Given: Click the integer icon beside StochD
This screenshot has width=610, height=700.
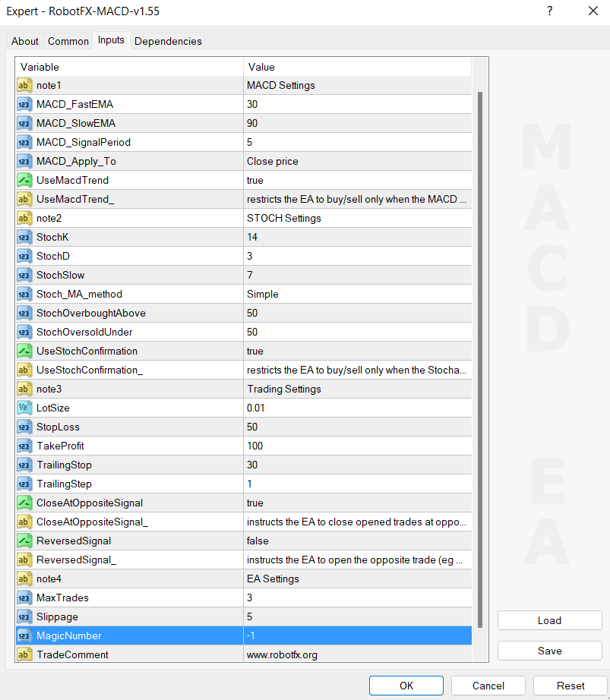Looking at the screenshot, I should [x=24, y=257].
